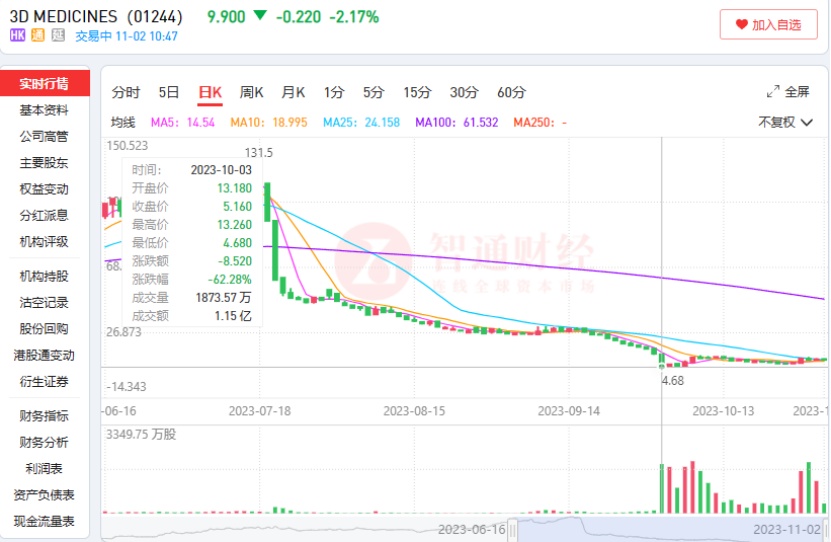Image resolution: width=831 pixels, height=542 pixels.
Task: Enter fullscreen chart via 全屏
Action: [788, 92]
